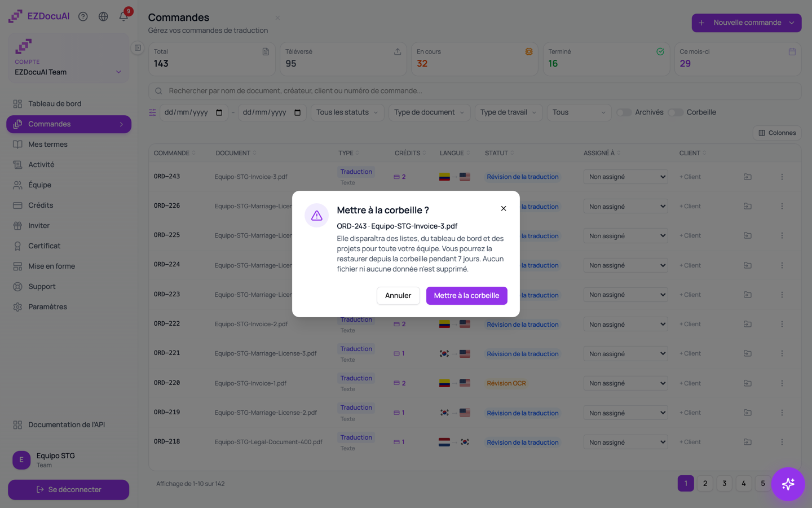
Task: Open row actions menu for ORD-222
Action: click(x=782, y=324)
